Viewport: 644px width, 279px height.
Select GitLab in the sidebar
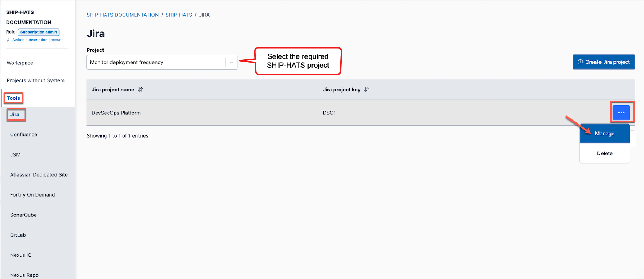click(x=18, y=235)
